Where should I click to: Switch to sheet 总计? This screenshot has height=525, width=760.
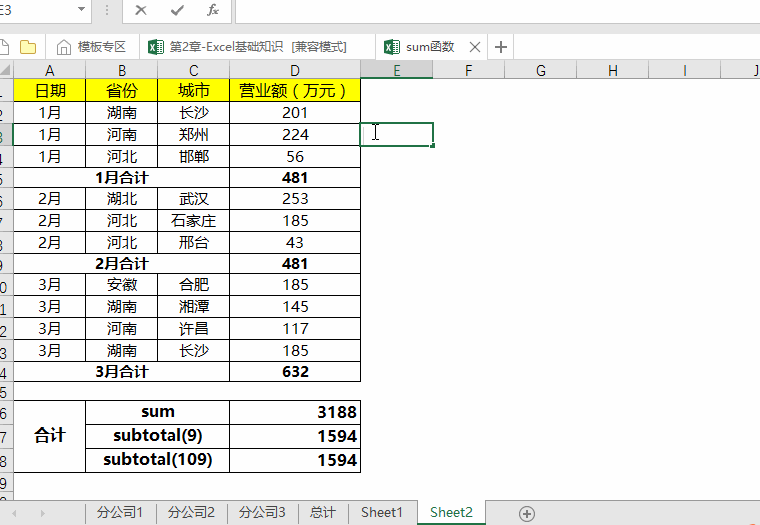(x=323, y=513)
